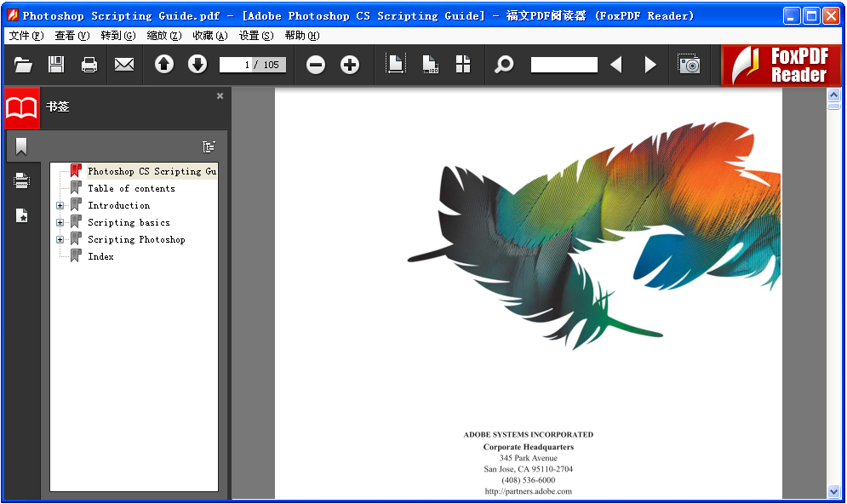
Task: Click the '(408) 536-6000' phone number
Action: click(529, 480)
